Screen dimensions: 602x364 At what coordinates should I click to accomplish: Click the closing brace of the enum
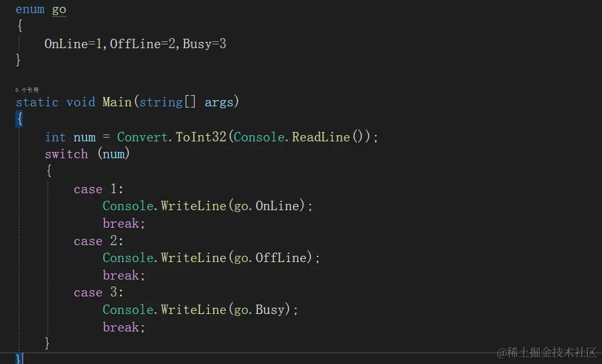click(x=18, y=60)
